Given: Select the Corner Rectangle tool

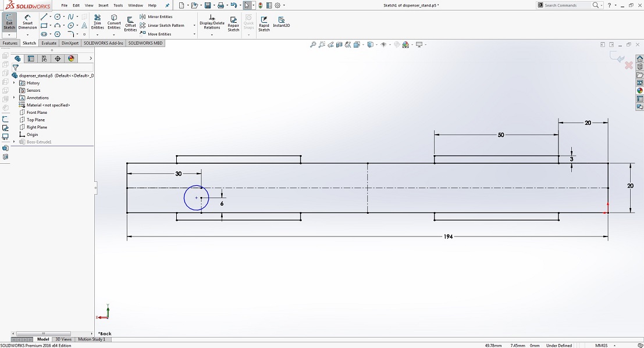Looking at the screenshot, I should coord(44,26).
